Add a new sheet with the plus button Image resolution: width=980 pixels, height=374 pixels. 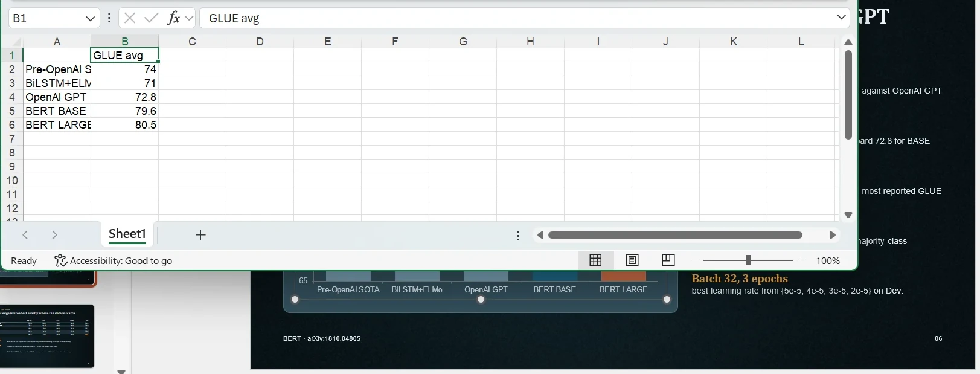coord(200,235)
